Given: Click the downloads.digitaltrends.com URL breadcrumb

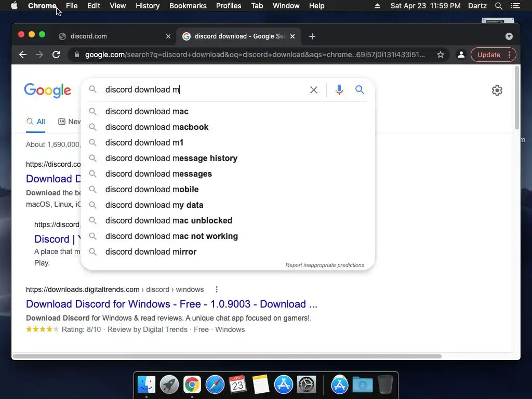Looking at the screenshot, I should tap(115, 289).
